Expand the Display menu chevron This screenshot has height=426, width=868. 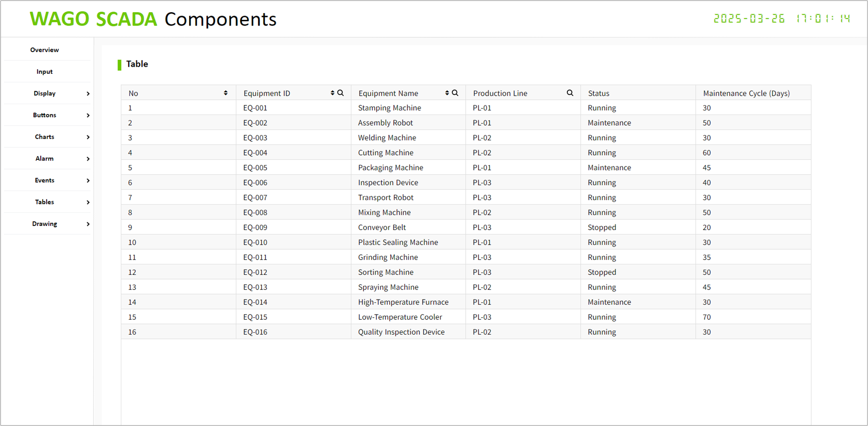[88, 94]
